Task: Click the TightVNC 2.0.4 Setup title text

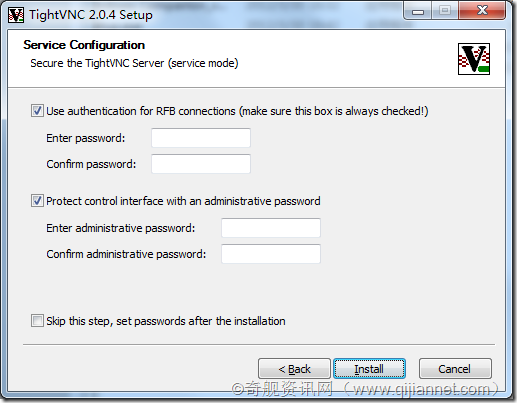Action: (91, 15)
